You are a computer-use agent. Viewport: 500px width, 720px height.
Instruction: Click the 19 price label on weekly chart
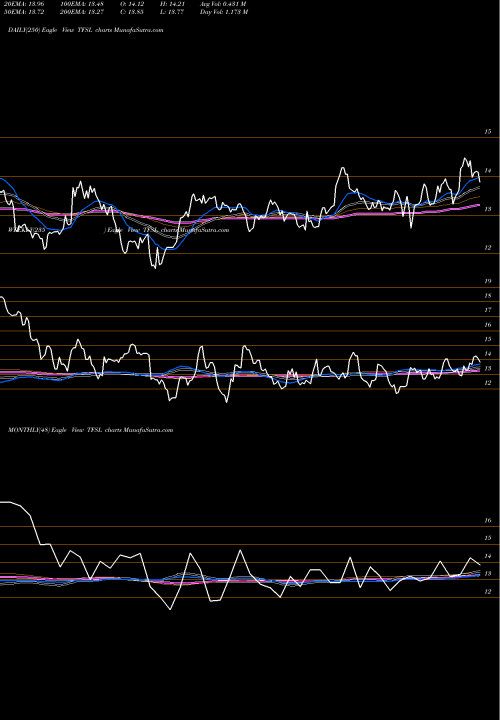(488, 281)
